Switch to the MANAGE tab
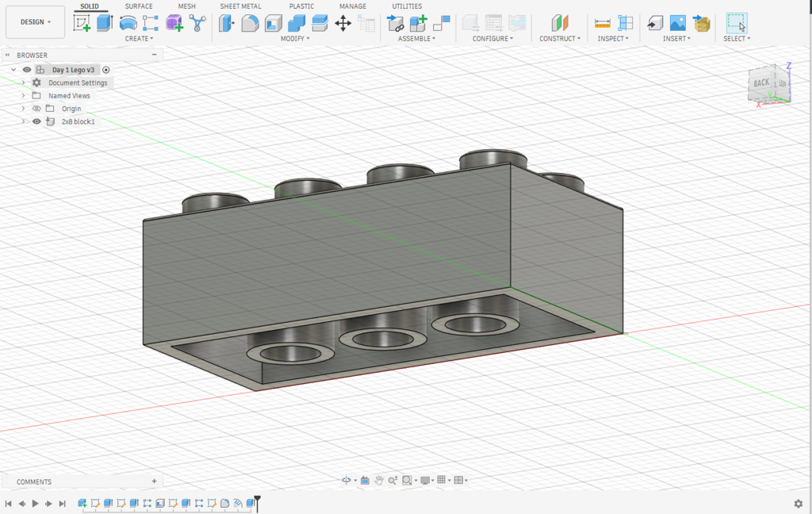The height and width of the screenshot is (514, 812). tap(353, 6)
